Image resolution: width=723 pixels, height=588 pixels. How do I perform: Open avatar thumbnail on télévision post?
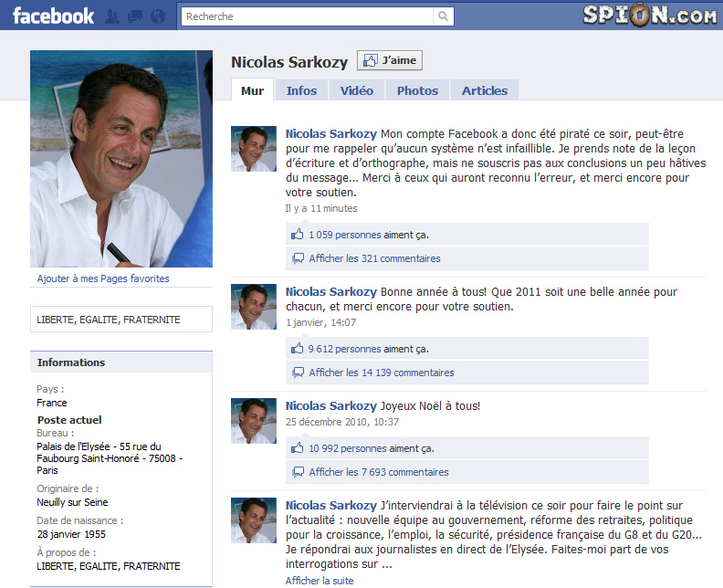254,520
